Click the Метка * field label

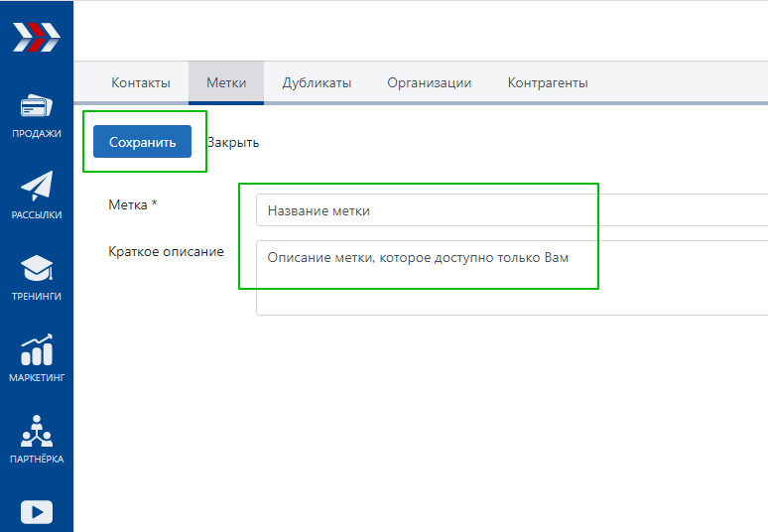(133, 204)
